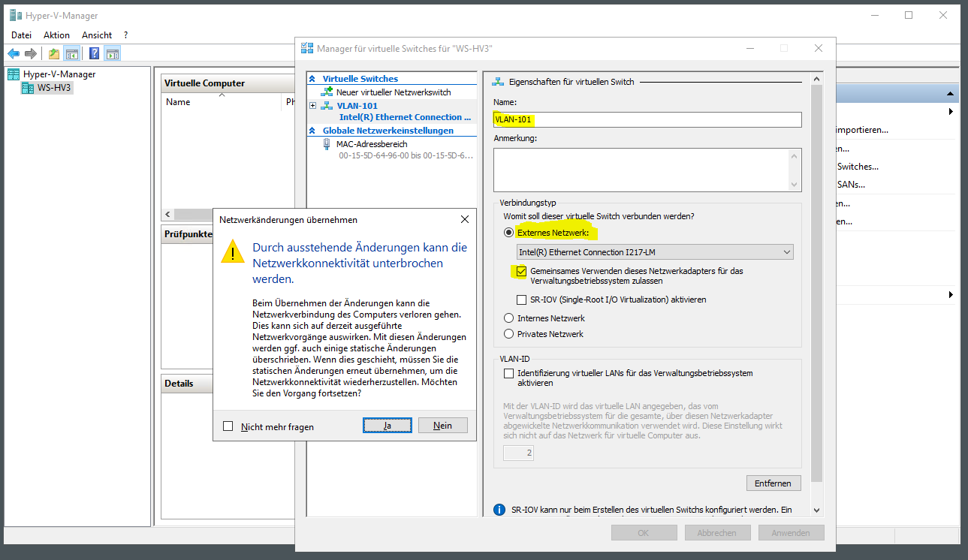This screenshot has width=968, height=560.
Task: Click the yellow warning triangle icon
Action: (232, 251)
